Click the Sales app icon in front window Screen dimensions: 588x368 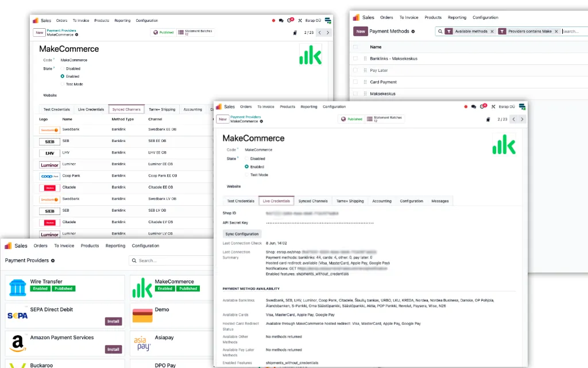pos(219,106)
